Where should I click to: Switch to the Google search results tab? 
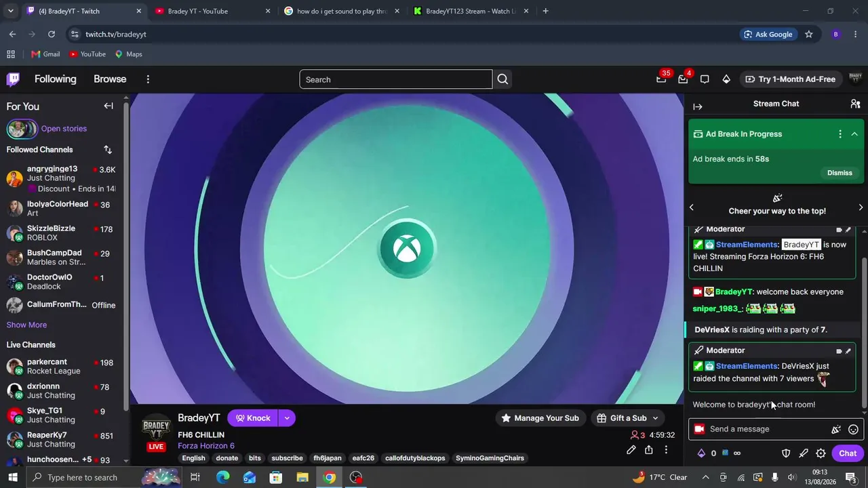tap(341, 11)
